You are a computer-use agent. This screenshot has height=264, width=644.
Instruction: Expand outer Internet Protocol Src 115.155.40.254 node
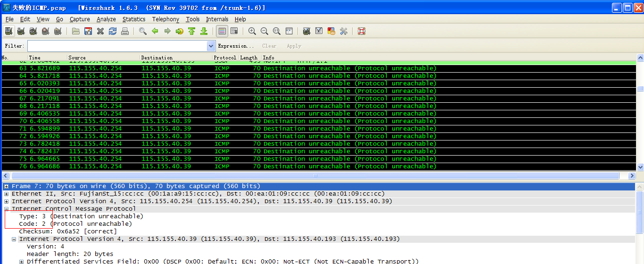pyautogui.click(x=6, y=201)
